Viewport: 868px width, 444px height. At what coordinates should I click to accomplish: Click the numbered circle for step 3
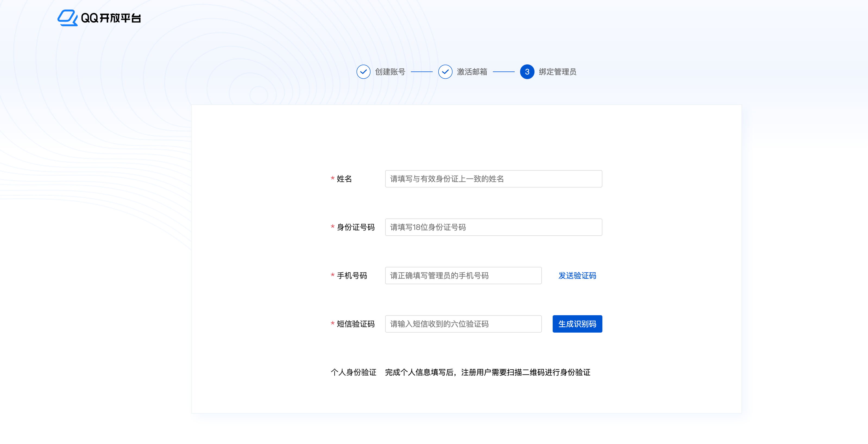coord(527,72)
